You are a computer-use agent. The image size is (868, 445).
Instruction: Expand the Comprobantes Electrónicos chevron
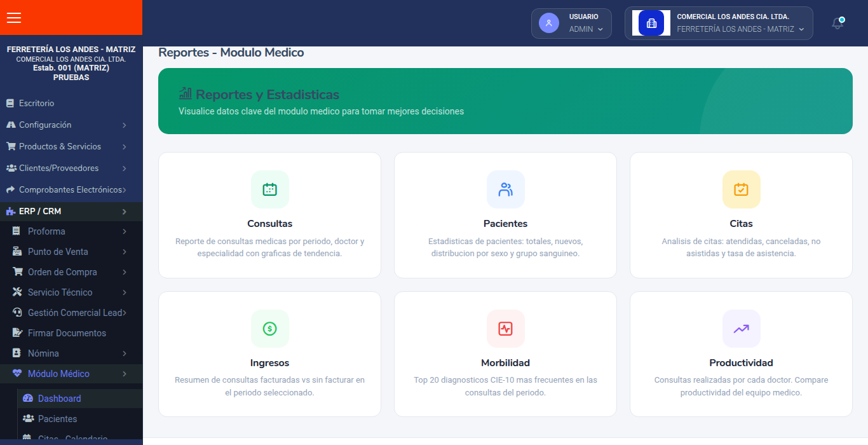pyautogui.click(x=125, y=190)
